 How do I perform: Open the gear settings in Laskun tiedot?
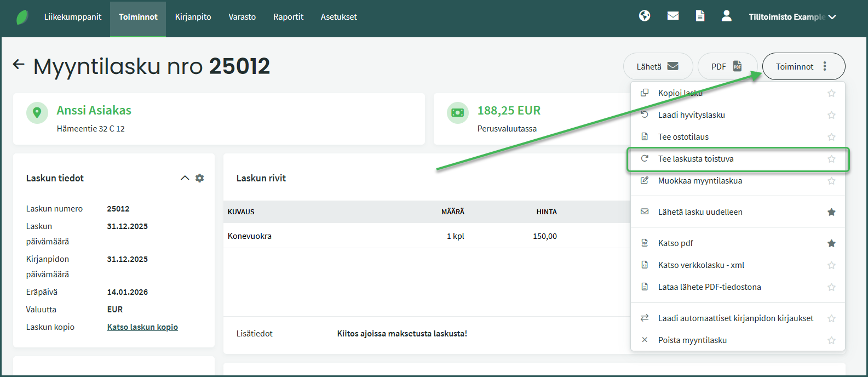coord(200,178)
